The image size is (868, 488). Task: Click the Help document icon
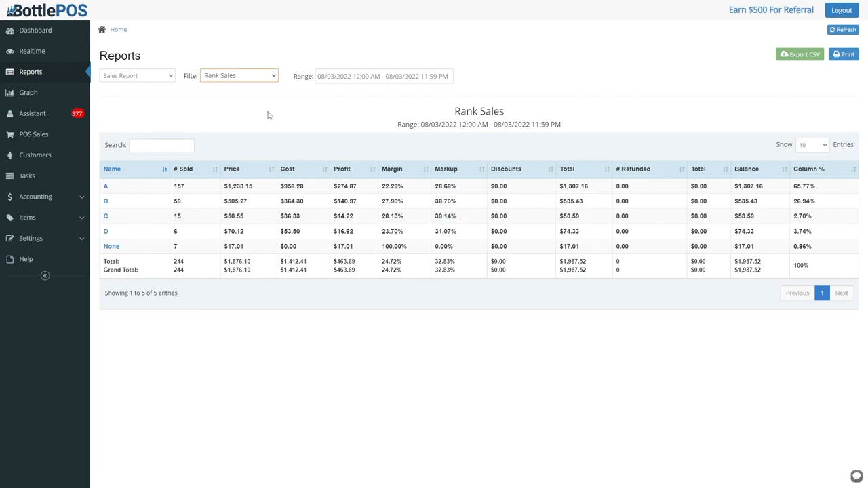pyautogui.click(x=9, y=259)
